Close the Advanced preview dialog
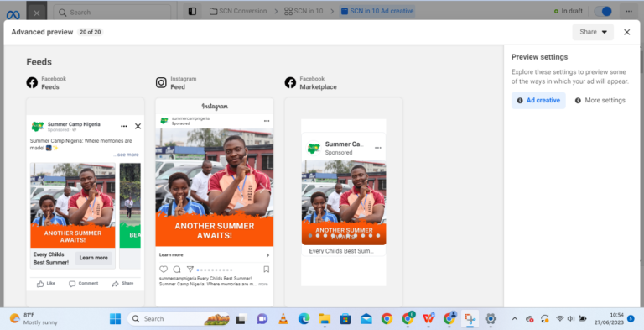This screenshot has width=644, height=330. point(626,32)
